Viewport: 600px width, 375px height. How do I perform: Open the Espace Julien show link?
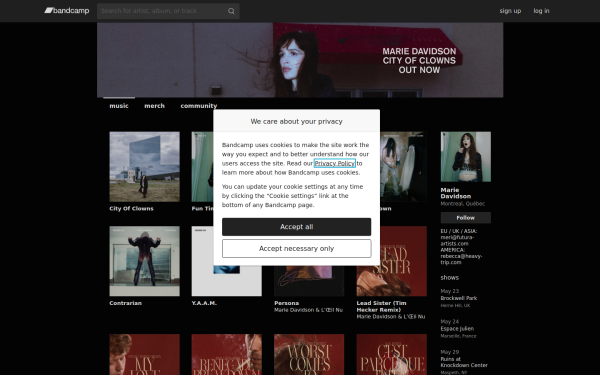click(x=457, y=329)
